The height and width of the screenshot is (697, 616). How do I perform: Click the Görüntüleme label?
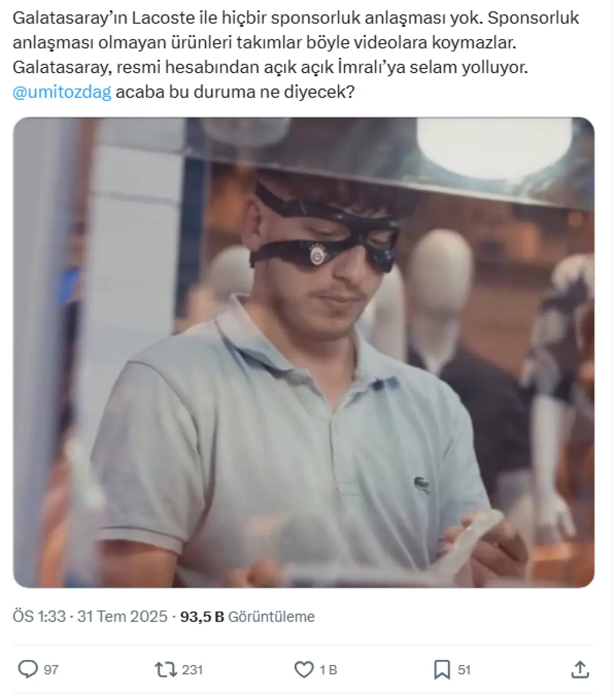coord(271,616)
